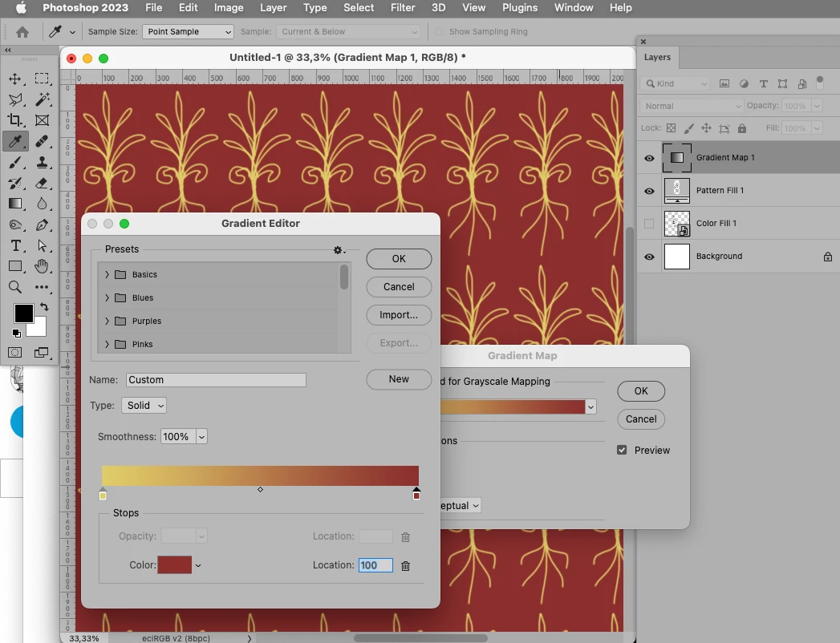Open the Layer menu
Screen dimensions: 840x643
(274, 7)
